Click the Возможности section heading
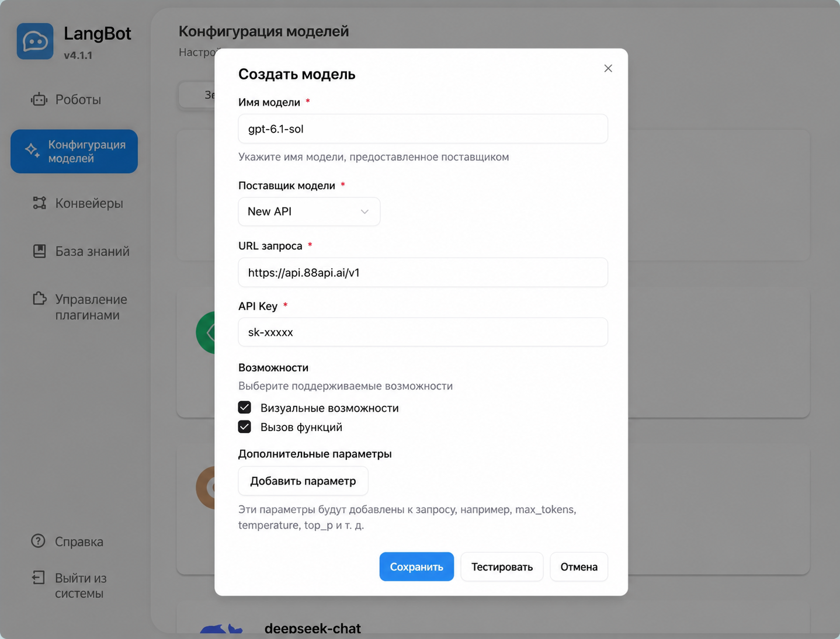 coord(273,367)
